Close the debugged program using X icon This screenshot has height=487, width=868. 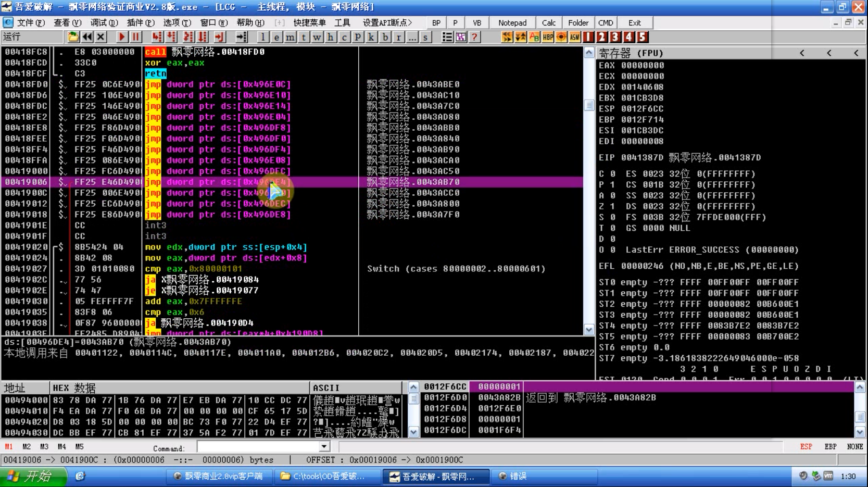(x=101, y=37)
